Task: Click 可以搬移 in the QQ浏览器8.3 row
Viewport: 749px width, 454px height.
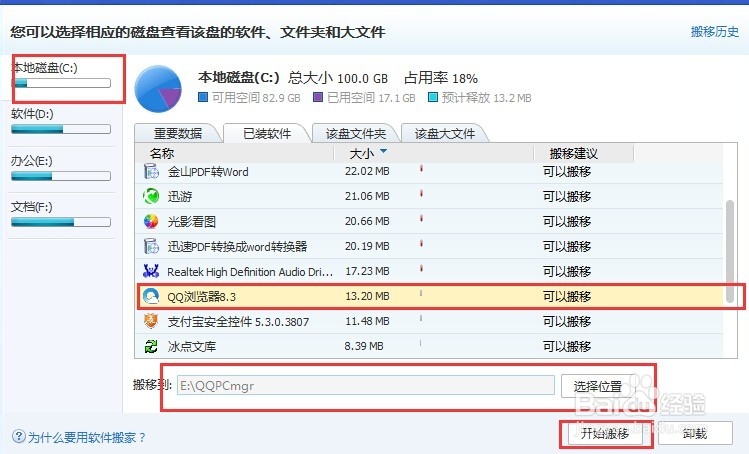Action: [x=567, y=296]
